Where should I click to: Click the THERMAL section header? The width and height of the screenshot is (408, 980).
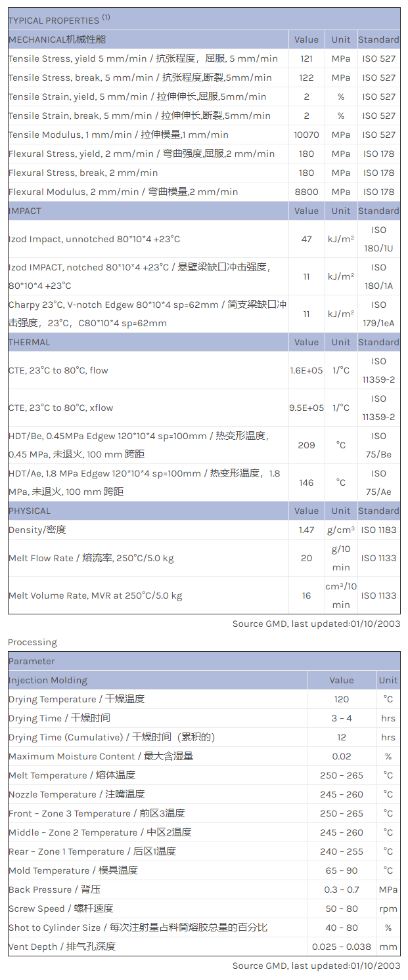29,342
